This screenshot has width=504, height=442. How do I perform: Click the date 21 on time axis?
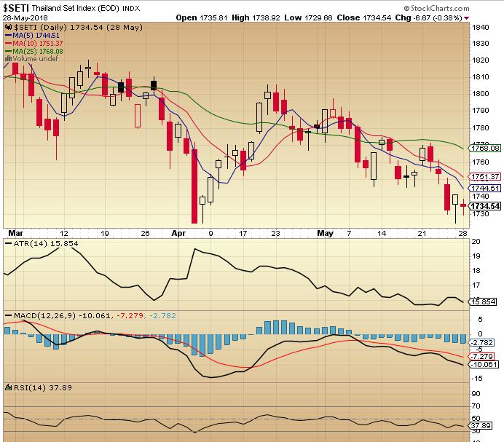[x=422, y=233]
